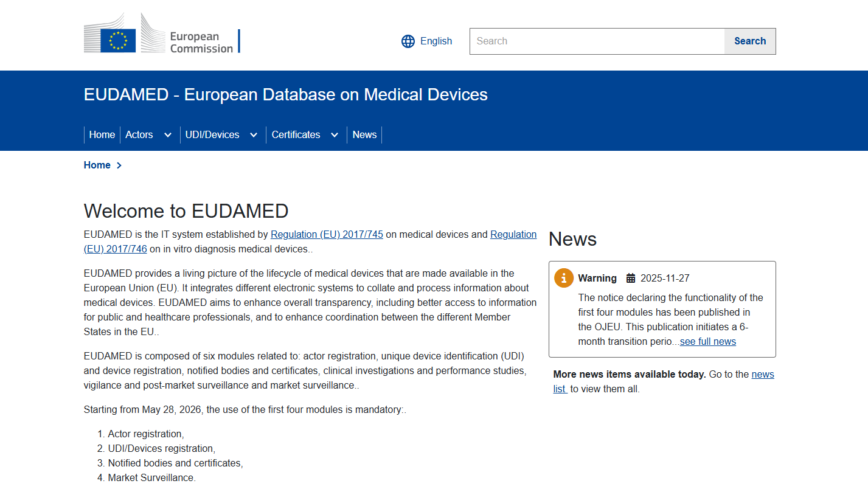Viewport: 868px width, 492px height.
Task: Switch language by clicking English
Action: pyautogui.click(x=436, y=41)
